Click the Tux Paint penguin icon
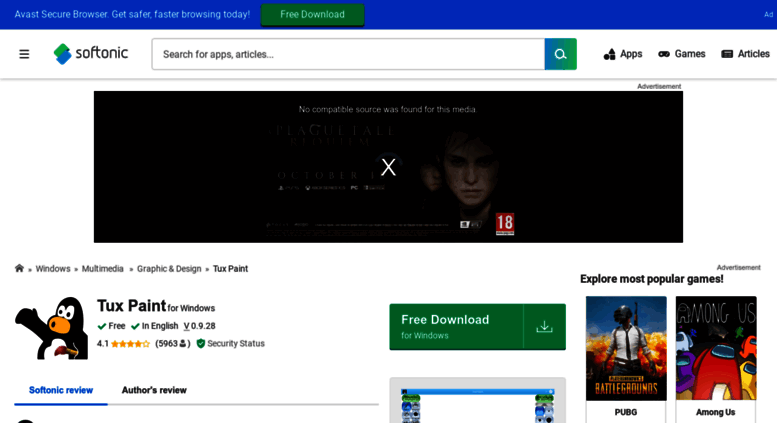Screen dimensions: 777x423 (x=52, y=328)
